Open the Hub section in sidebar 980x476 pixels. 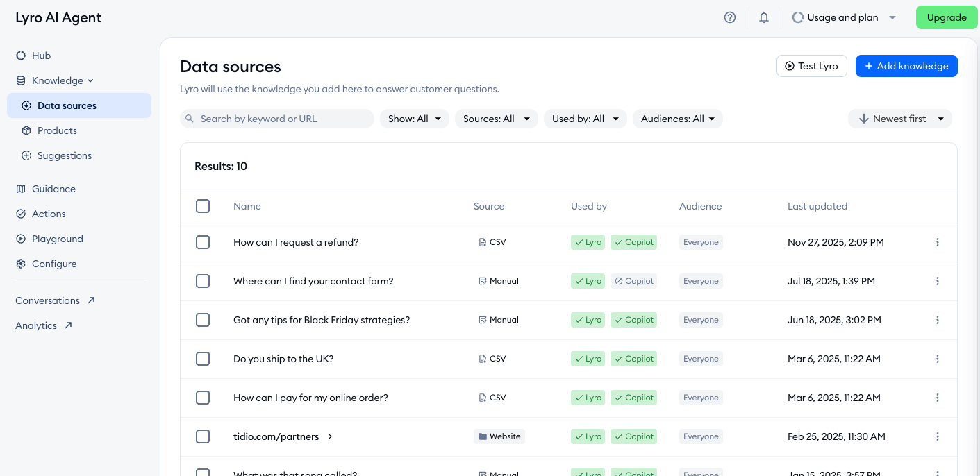point(41,56)
